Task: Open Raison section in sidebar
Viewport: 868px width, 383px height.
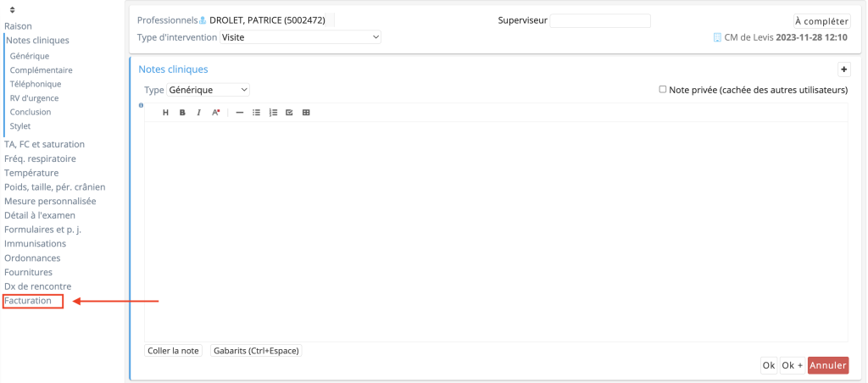Action: (19, 26)
